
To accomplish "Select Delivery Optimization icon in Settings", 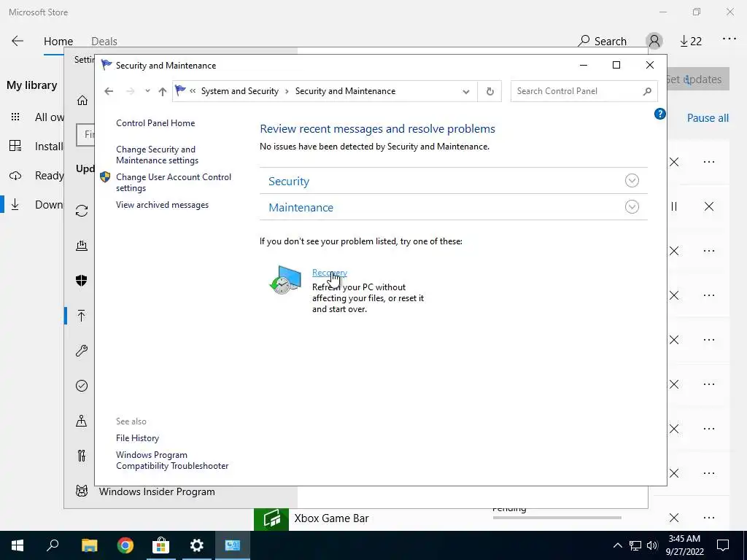I will tap(82, 245).
